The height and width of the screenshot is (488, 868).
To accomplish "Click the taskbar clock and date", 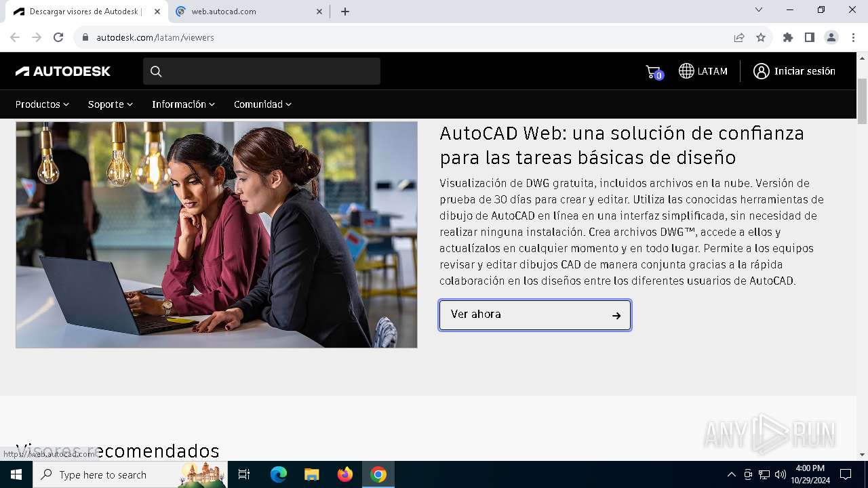I will pos(810,474).
